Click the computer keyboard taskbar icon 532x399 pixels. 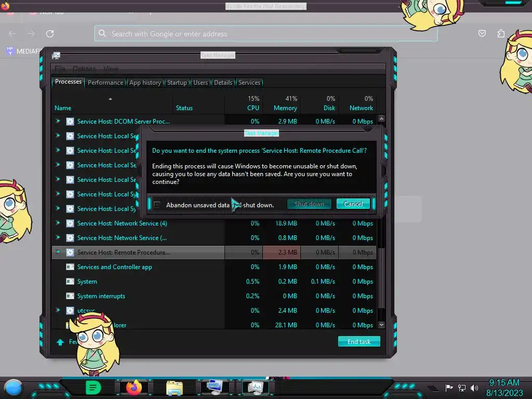(215, 387)
